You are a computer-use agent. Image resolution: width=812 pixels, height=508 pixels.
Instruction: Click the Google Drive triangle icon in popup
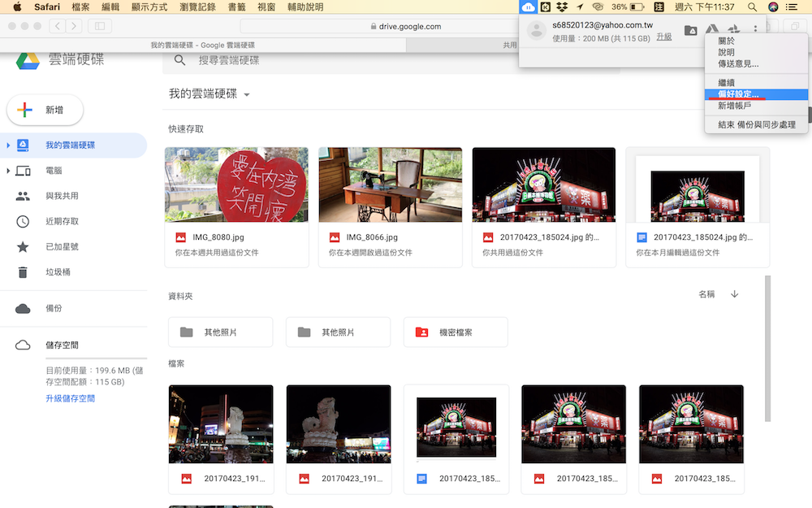point(712,30)
